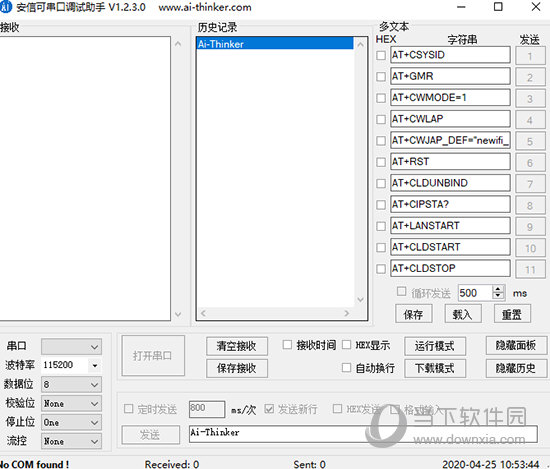Click the 重置 reset button
This screenshot has width=550, height=469.
[512, 314]
